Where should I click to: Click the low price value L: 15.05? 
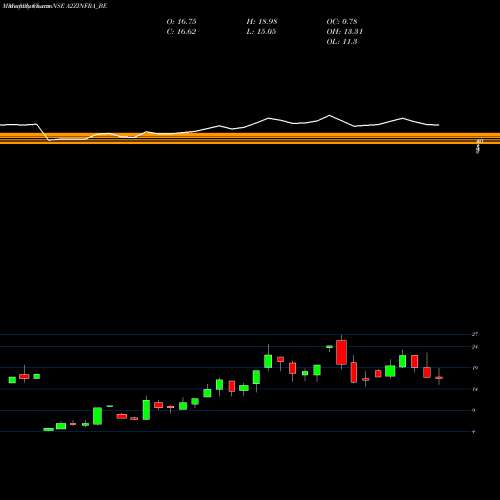point(261,31)
